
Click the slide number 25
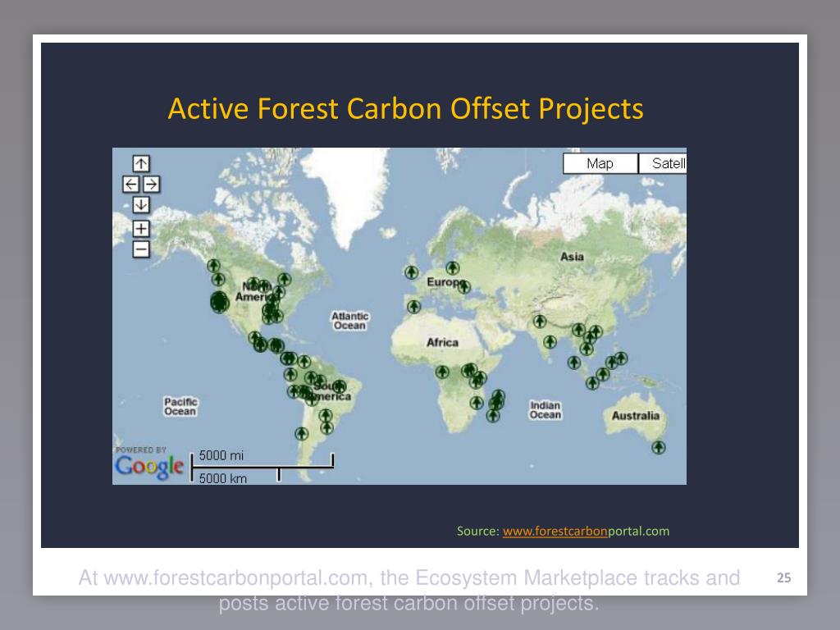pyautogui.click(x=783, y=577)
